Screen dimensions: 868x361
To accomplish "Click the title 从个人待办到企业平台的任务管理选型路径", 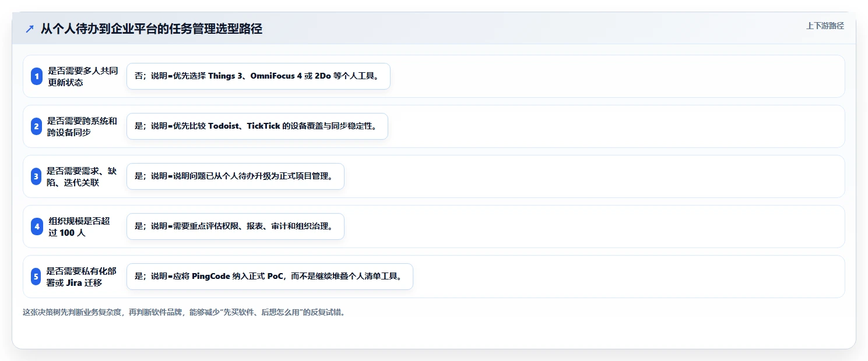I will coord(152,29).
